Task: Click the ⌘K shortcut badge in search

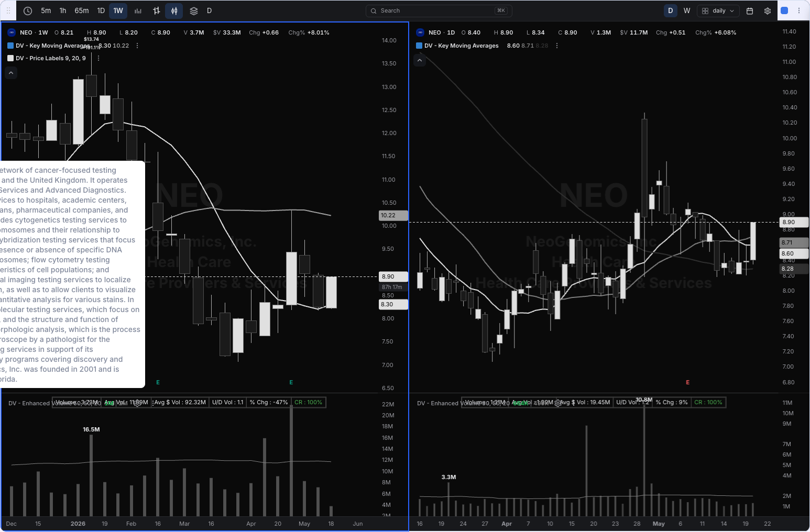Action: pos(501,10)
